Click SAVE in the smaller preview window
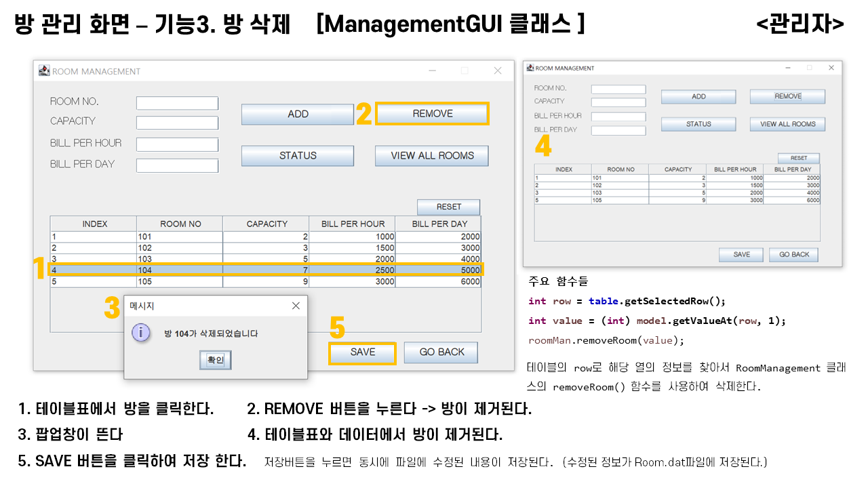The image size is (868, 488). pos(741,254)
